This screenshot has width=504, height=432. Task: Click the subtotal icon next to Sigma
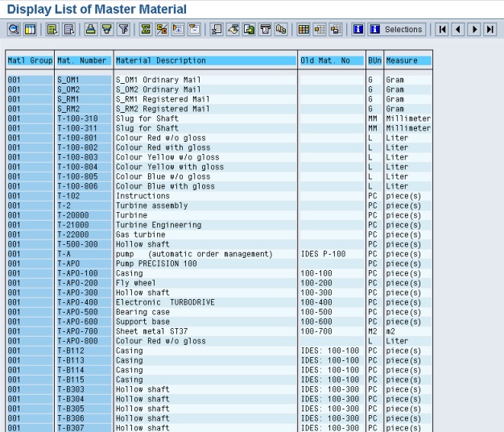(162, 30)
